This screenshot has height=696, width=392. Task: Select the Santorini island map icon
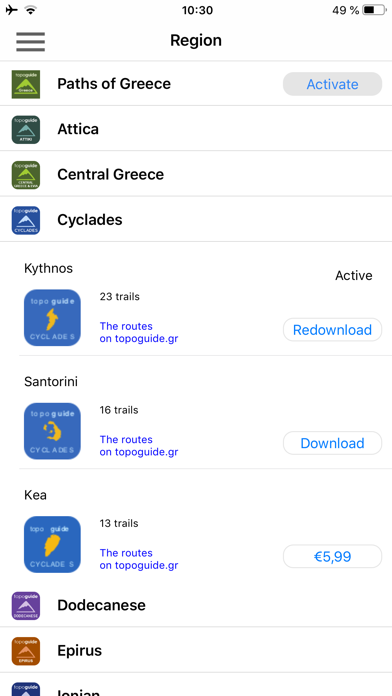[x=52, y=431]
